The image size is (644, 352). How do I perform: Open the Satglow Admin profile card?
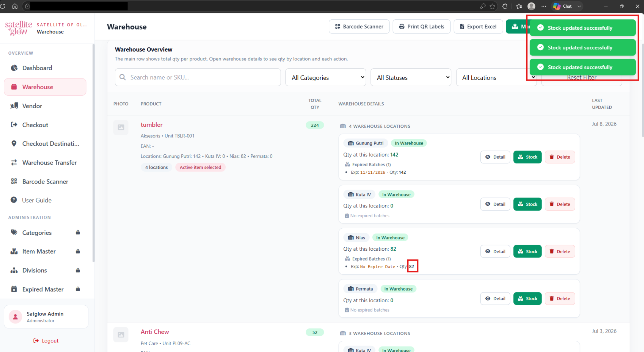tap(46, 317)
